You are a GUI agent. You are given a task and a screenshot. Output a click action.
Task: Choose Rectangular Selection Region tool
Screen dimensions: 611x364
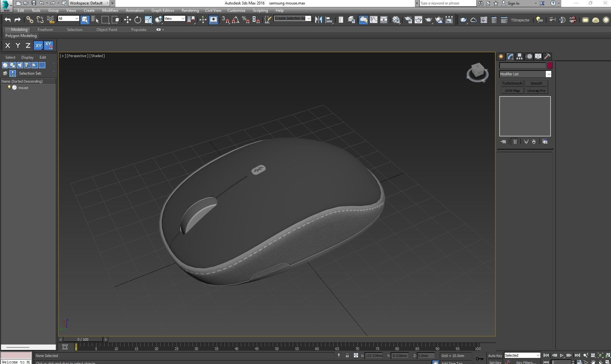[x=105, y=20]
